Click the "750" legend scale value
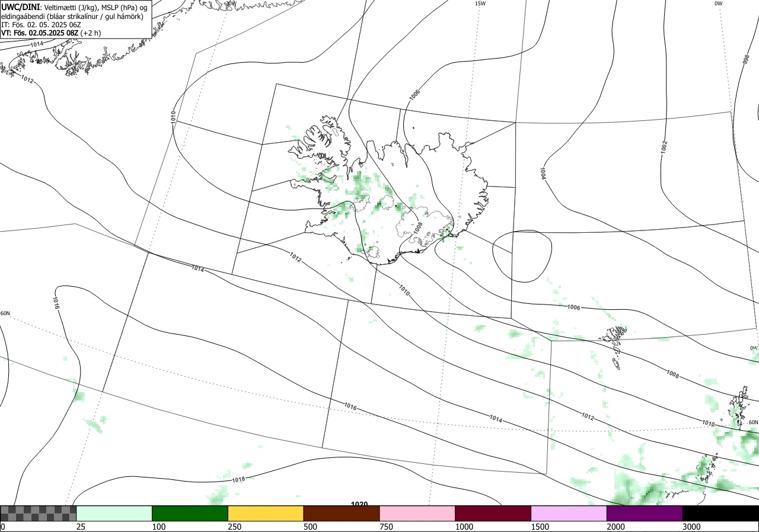The image size is (759, 532). tap(386, 527)
